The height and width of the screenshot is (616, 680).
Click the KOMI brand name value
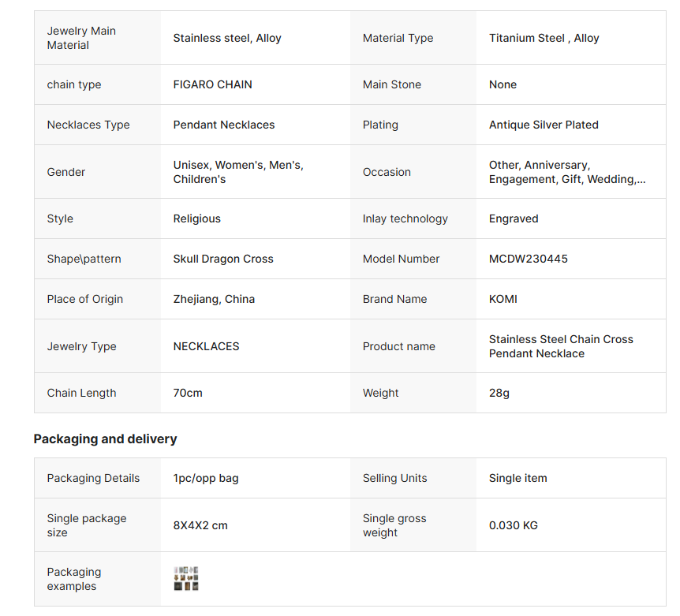coord(503,299)
